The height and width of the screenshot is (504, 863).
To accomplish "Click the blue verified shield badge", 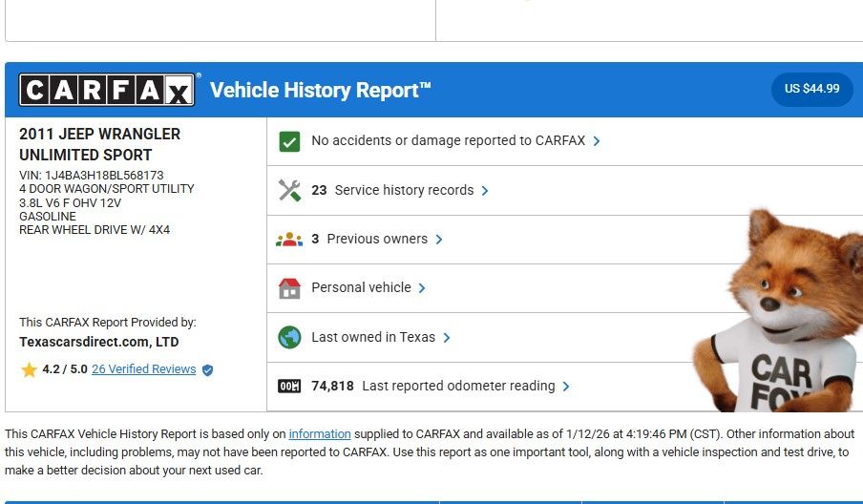I will pos(207,369).
